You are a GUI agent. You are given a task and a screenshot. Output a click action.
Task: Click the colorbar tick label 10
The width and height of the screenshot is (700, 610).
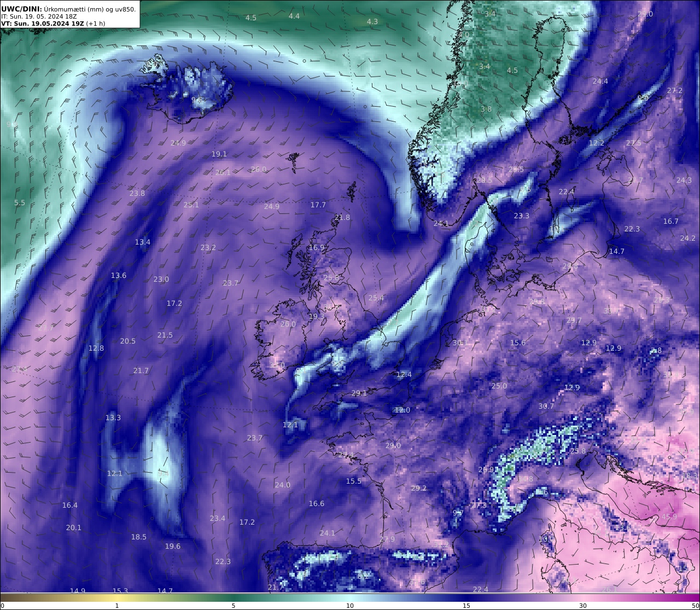pos(350,606)
